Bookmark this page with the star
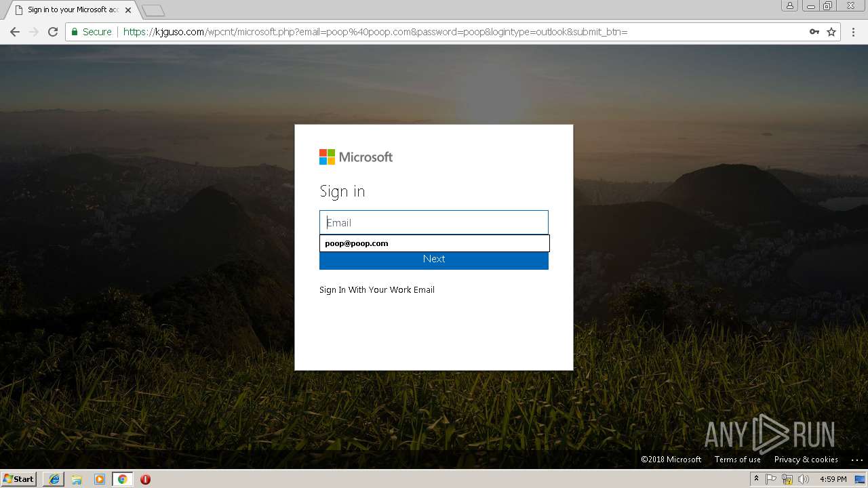868x488 pixels. click(831, 32)
